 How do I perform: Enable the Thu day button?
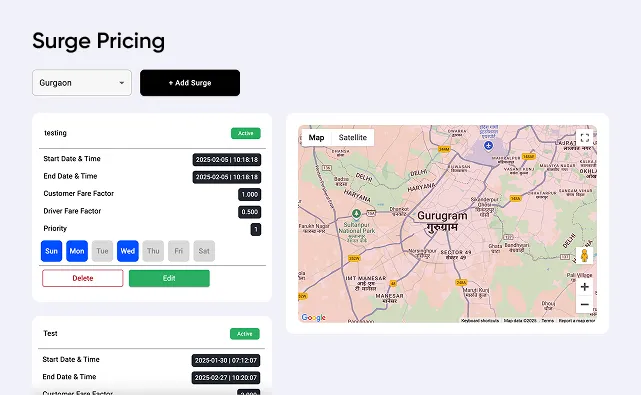point(153,251)
